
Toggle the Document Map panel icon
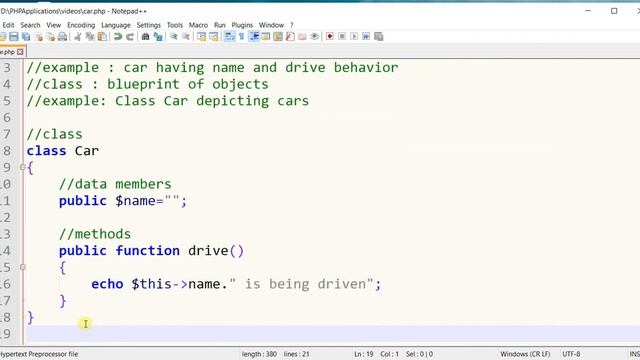point(278,37)
